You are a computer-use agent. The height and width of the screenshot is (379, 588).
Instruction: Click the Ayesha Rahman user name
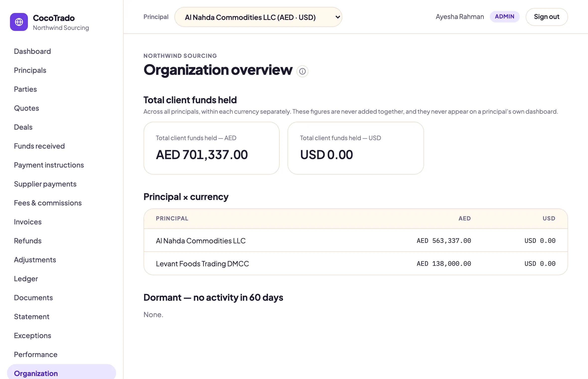pyautogui.click(x=460, y=17)
